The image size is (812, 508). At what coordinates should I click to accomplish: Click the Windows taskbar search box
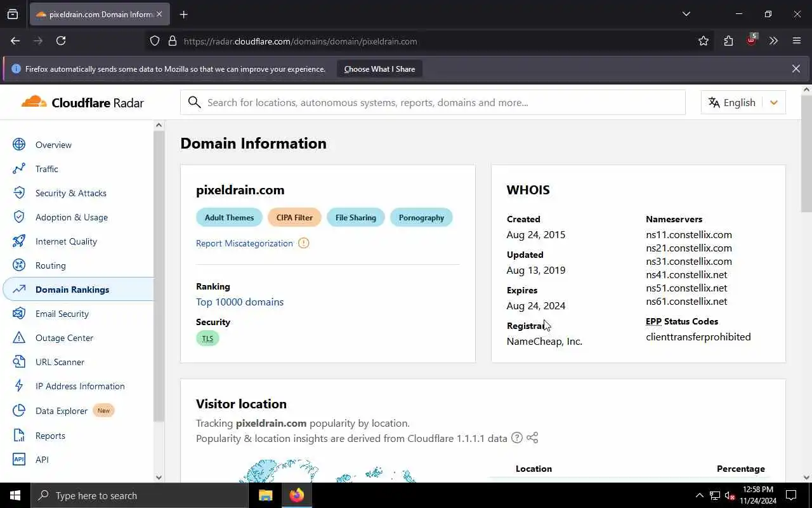[x=140, y=495]
